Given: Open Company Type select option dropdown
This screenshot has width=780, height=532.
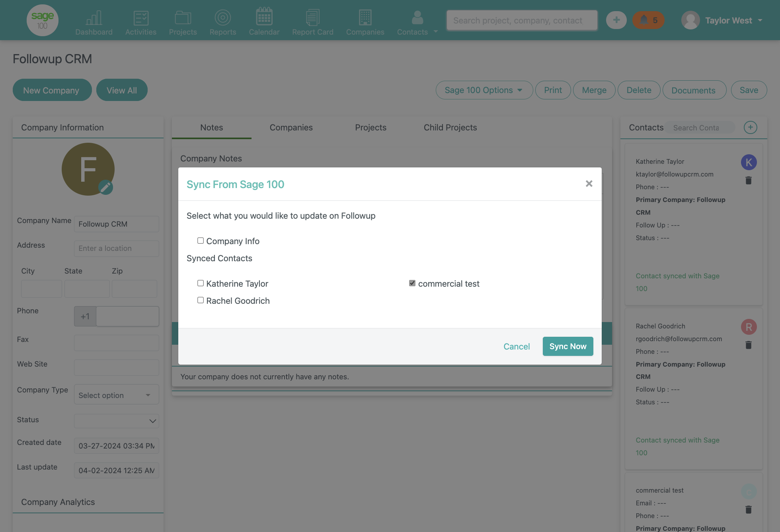Looking at the screenshot, I should click(x=117, y=395).
